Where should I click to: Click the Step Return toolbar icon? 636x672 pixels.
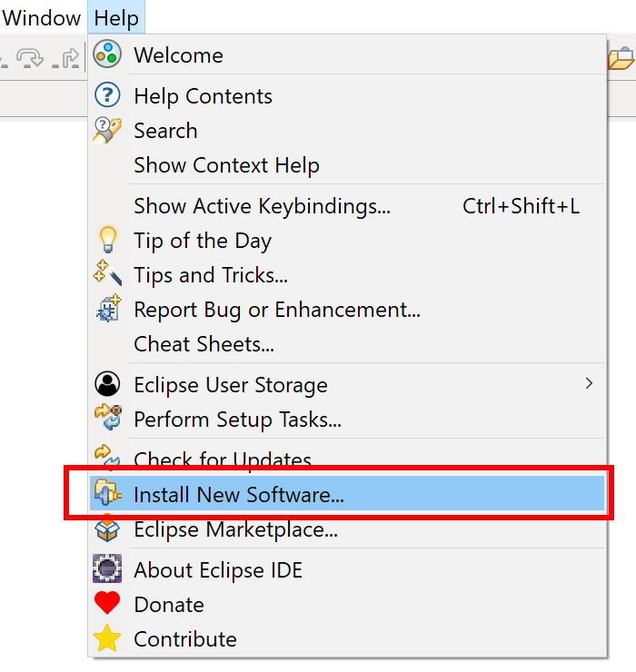(65, 59)
